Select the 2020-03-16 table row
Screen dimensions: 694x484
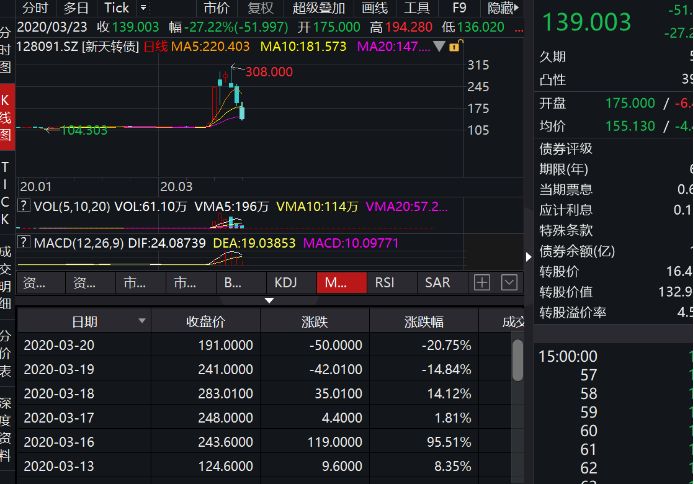point(262,441)
